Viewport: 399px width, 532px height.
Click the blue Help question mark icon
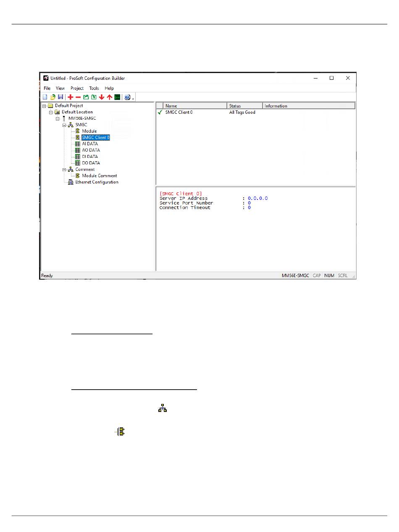(x=127, y=97)
